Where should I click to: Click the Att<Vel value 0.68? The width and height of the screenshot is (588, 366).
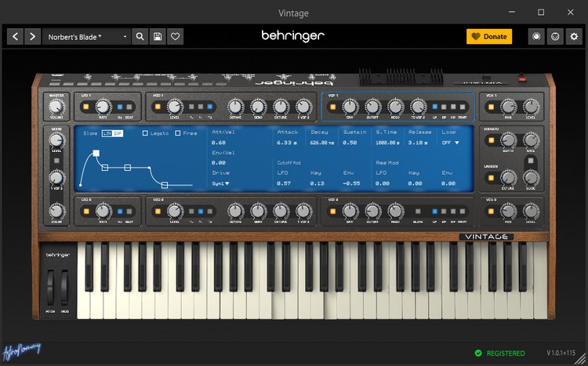pyautogui.click(x=218, y=143)
